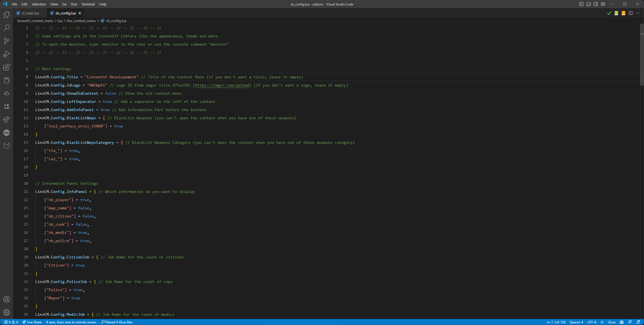The width and height of the screenshot is (644, 325).
Task: Open the Live Share activity bar icon
Action: (x=7, y=120)
